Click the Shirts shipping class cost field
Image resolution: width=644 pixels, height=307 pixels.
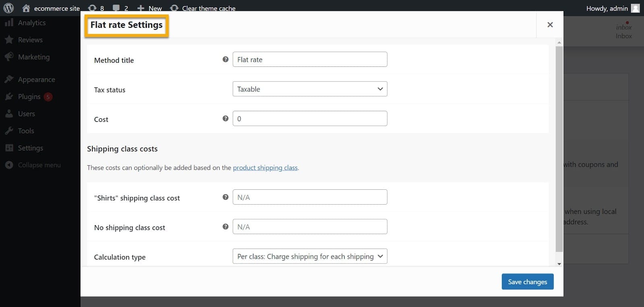(310, 197)
